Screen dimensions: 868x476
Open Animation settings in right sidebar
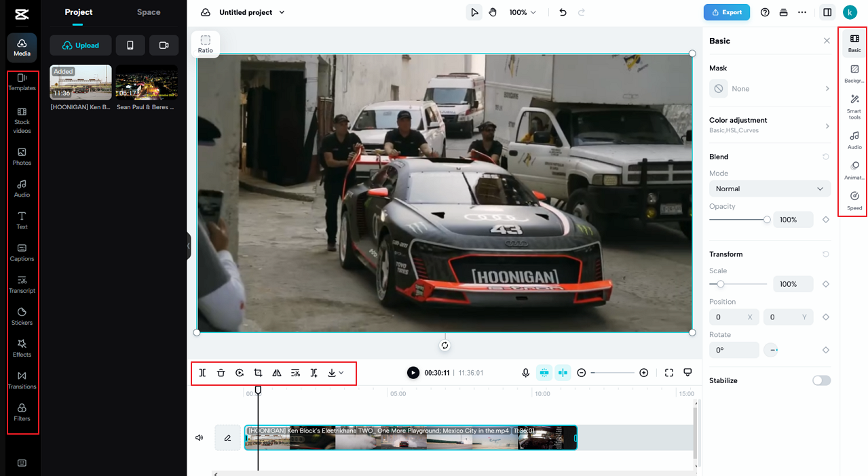pyautogui.click(x=854, y=170)
